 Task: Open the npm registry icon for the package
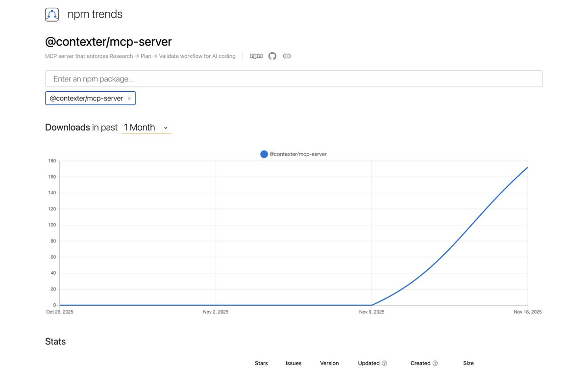pyautogui.click(x=255, y=56)
